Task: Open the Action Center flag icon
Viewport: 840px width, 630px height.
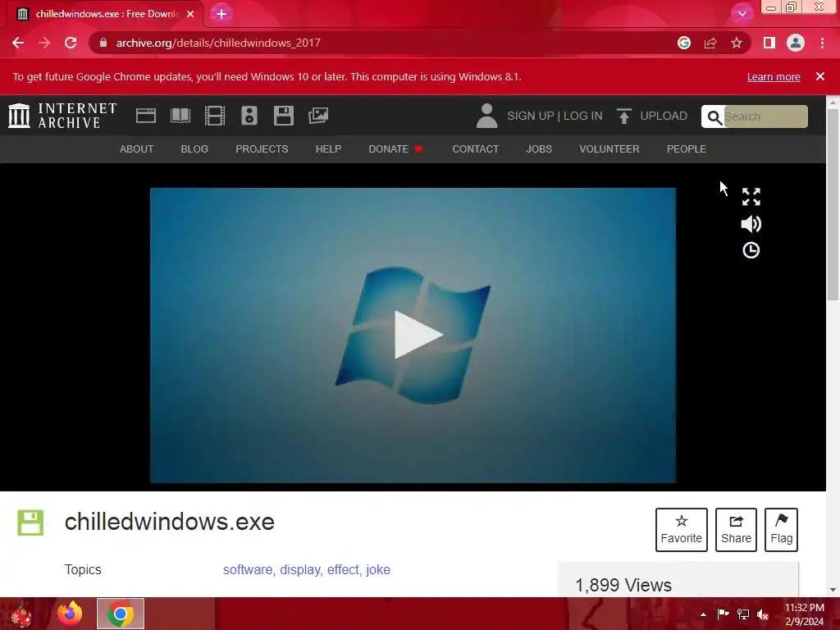Action: point(723,614)
